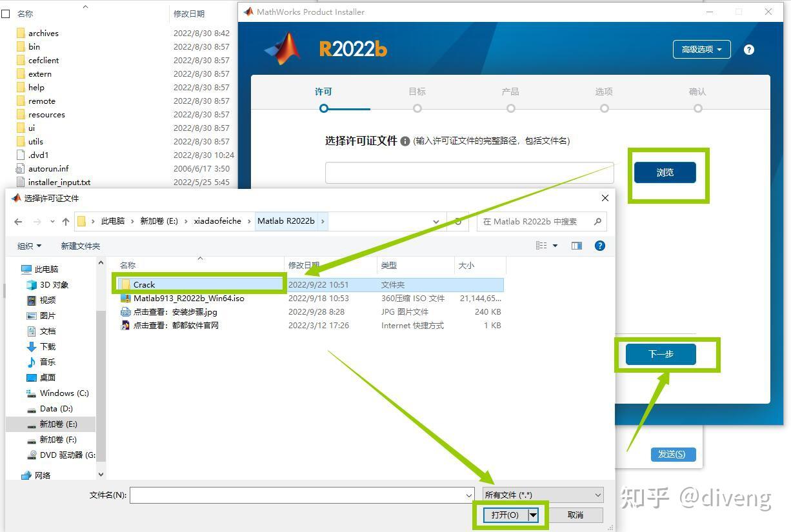Image resolution: width=791 pixels, height=532 pixels.
Task: Open the installer help with the question mark icon
Action: point(748,49)
